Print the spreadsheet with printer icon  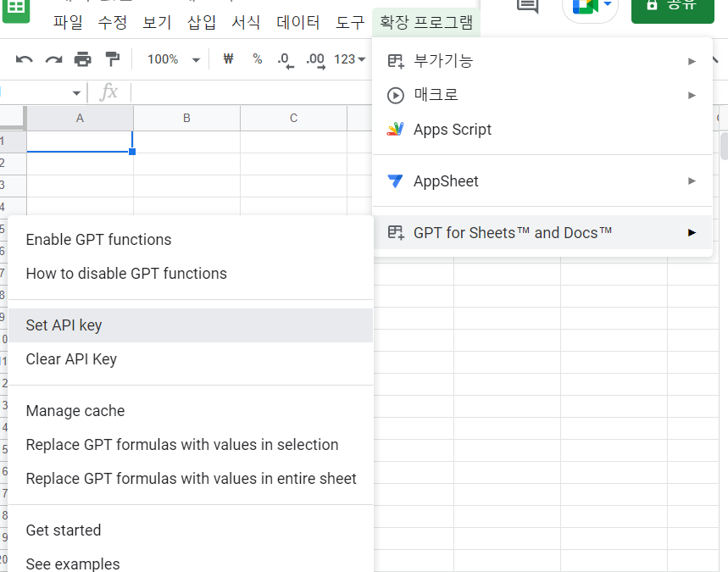point(83,59)
